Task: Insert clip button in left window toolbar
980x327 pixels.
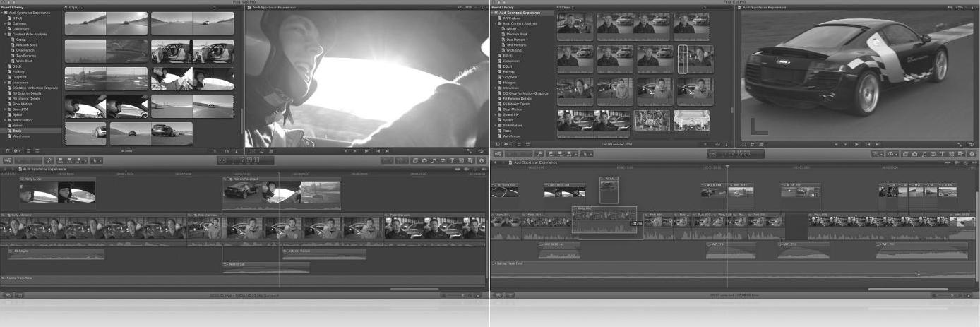Action: pyautogui.click(x=69, y=160)
